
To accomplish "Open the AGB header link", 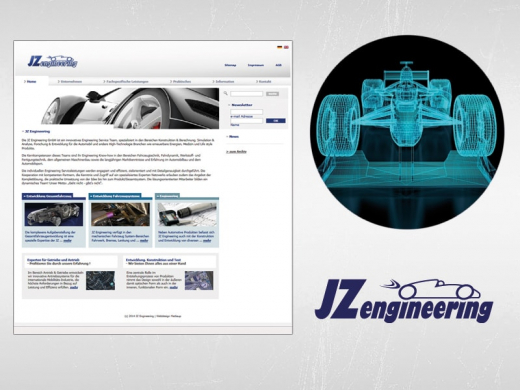I will (278, 65).
